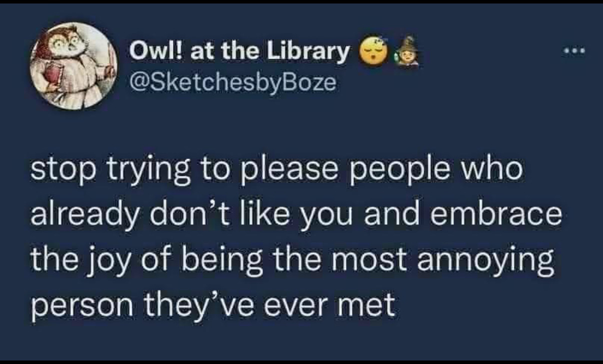This screenshot has height=364, width=603.
Task: Open the Owl! at the Library profile name
Action: coord(239,51)
